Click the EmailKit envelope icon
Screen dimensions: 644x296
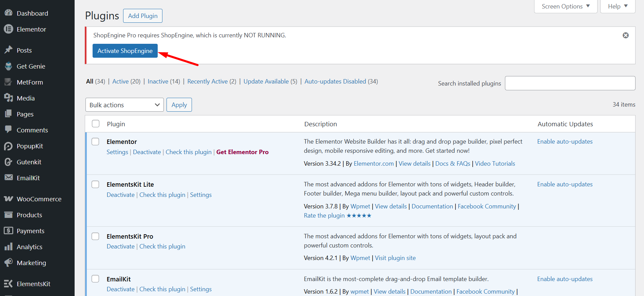(8, 178)
